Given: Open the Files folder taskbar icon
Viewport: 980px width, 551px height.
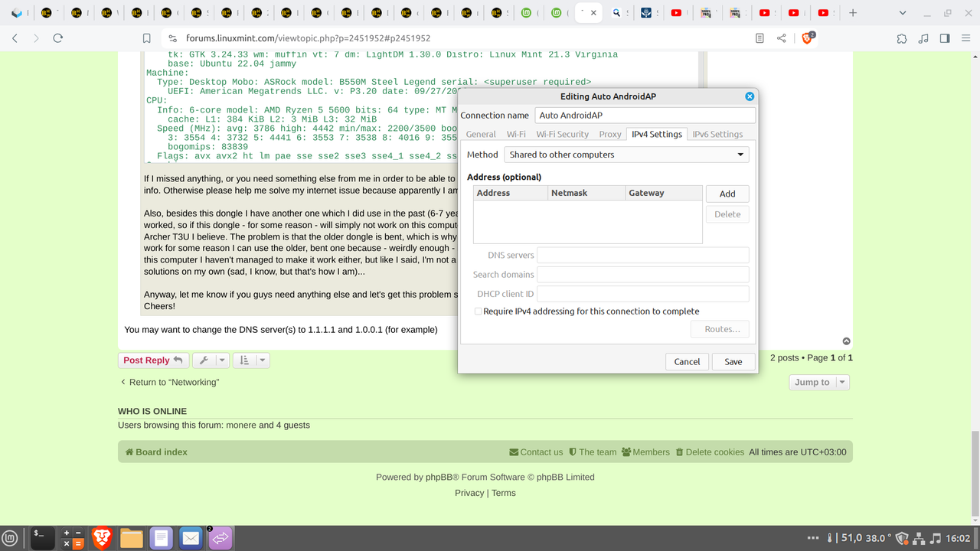Looking at the screenshot, I should pyautogui.click(x=132, y=539).
